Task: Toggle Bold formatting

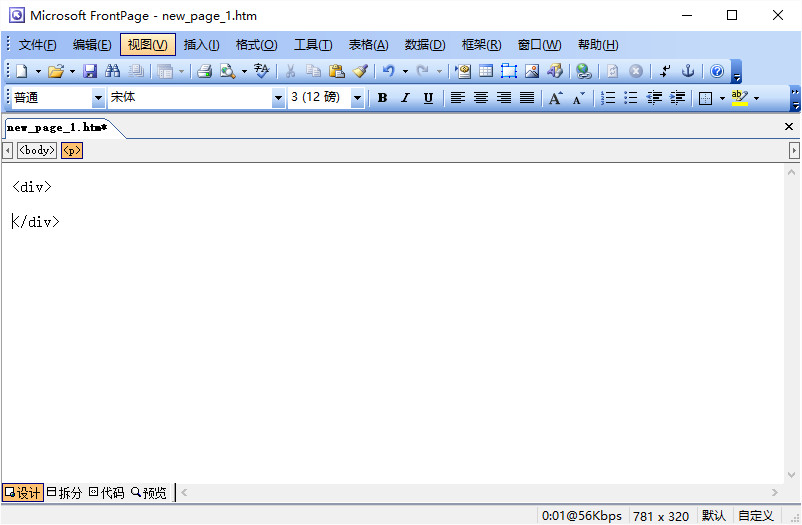Action: [x=382, y=98]
